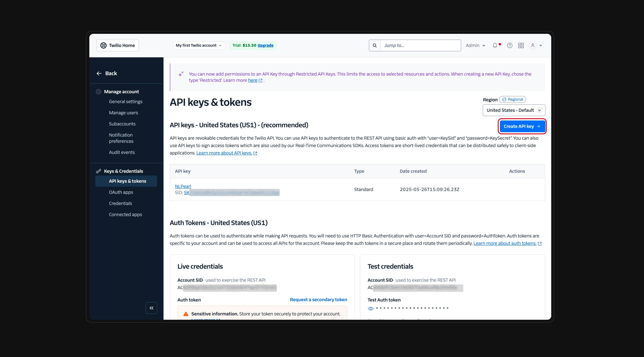Screen dimensions: 644x357
Task: Click the globe icon in the Regional badge
Action: (504, 99)
